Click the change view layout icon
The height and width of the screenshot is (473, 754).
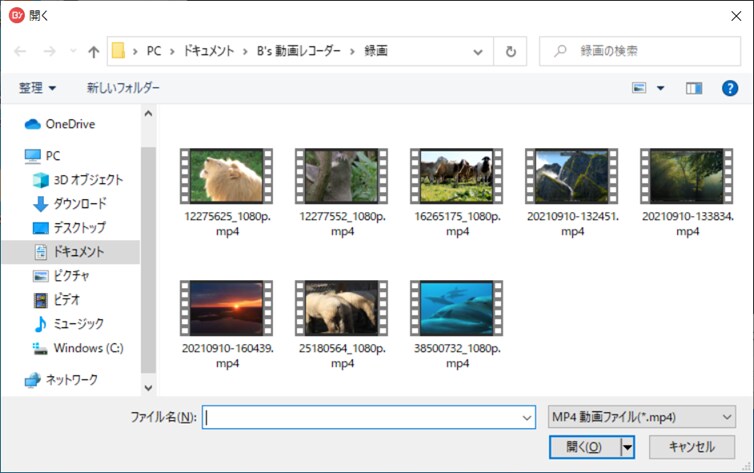[640, 88]
